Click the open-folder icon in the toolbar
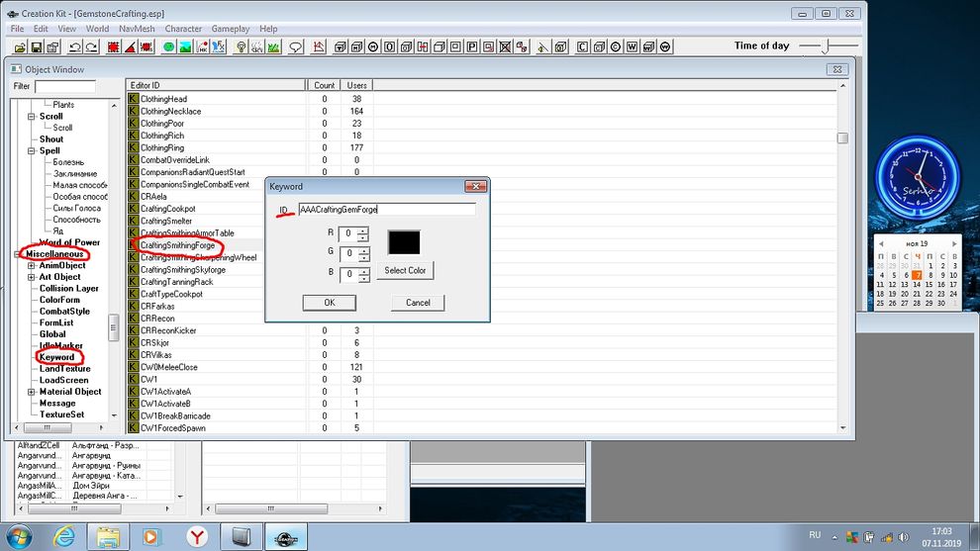Image resolution: width=980 pixels, height=551 pixels. click(x=20, y=46)
